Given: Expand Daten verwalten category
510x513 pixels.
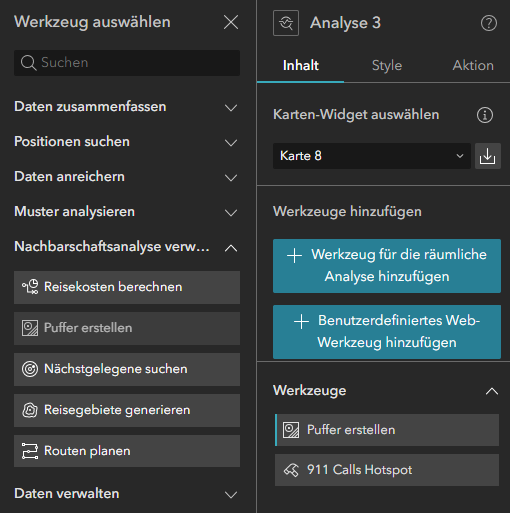Looking at the screenshot, I should pos(231,495).
